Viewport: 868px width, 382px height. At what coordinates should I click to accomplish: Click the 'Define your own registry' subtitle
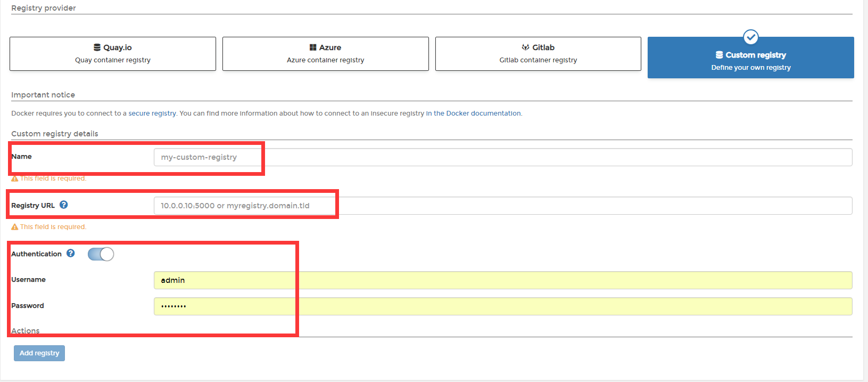[751, 68]
